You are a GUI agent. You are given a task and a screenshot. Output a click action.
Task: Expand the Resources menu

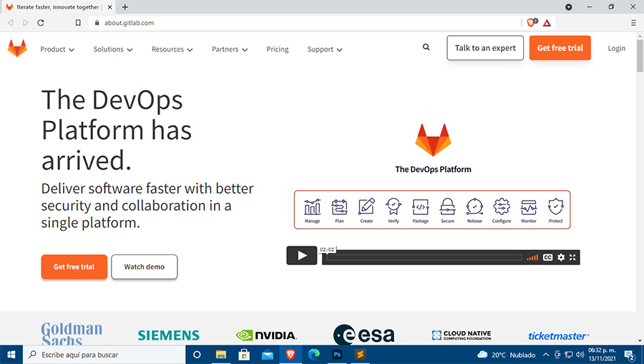click(172, 49)
